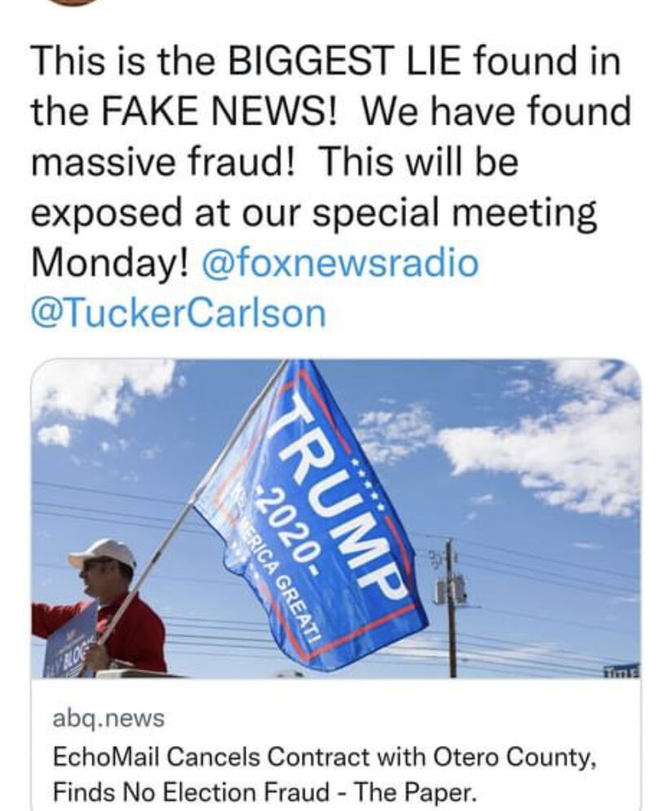The height and width of the screenshot is (811, 672).
Task: Open the abq.news link preview photo
Action: pyautogui.click(x=336, y=518)
